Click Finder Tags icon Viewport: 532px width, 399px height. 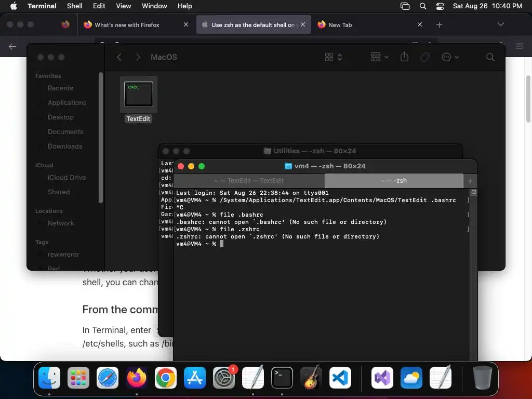pyautogui.click(x=424, y=57)
